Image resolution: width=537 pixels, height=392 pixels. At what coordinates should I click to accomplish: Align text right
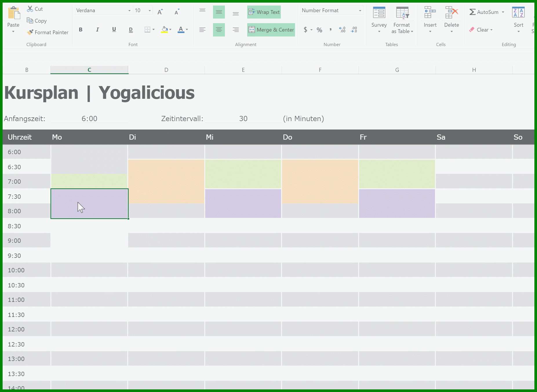point(236,30)
